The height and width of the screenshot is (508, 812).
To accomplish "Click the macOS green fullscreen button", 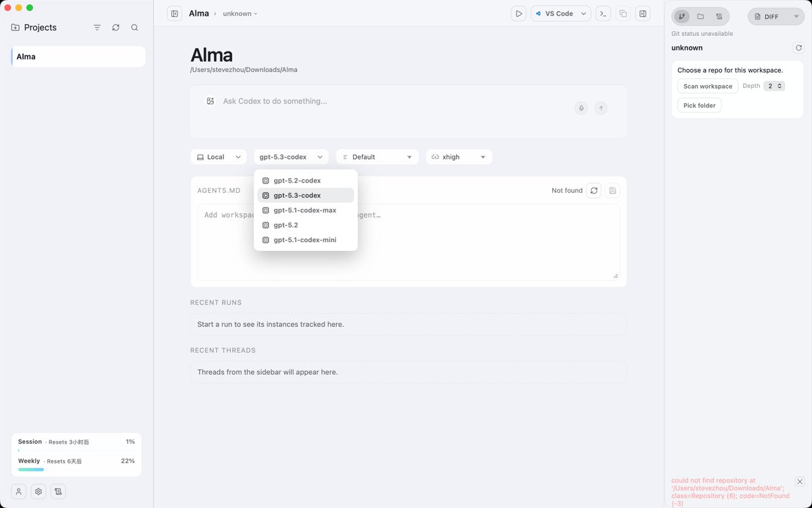I will point(30,7).
